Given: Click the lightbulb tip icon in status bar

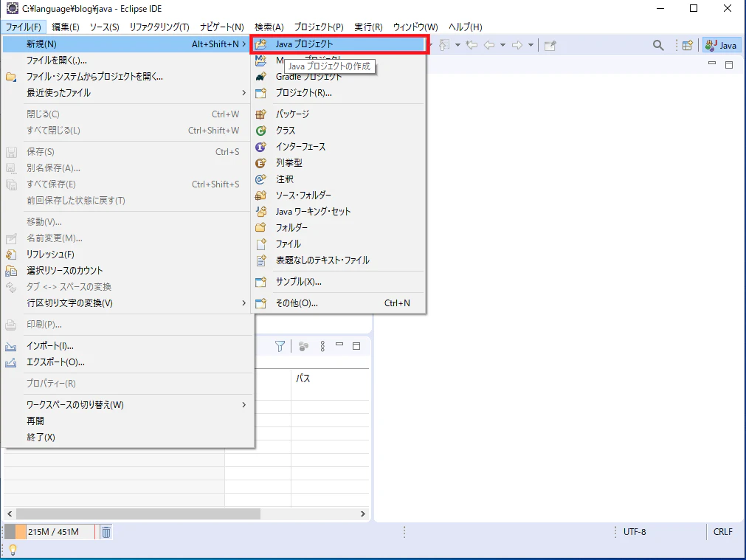Looking at the screenshot, I should click(13, 550).
